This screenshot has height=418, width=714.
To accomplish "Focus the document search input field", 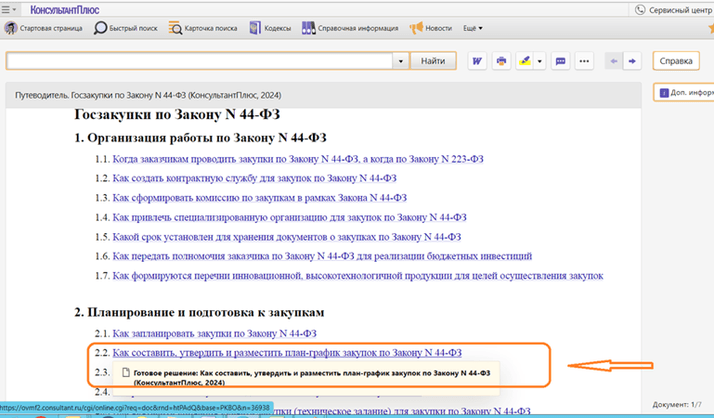I will (x=200, y=61).
